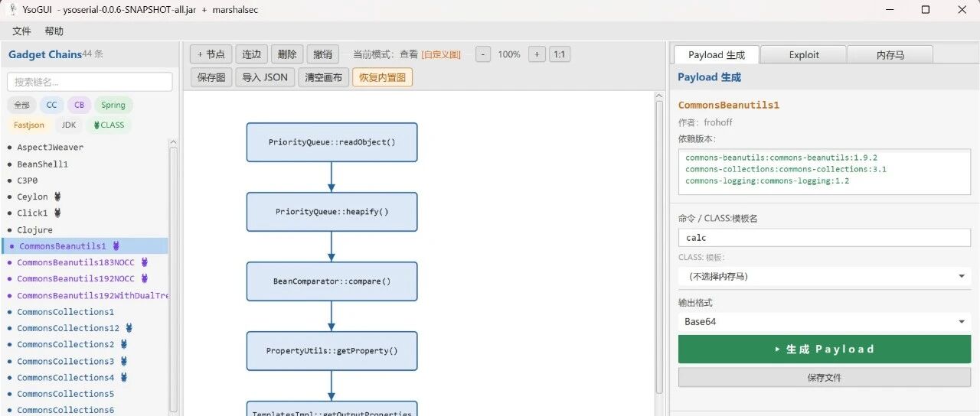Click the 撤销 undo button

[x=323, y=54]
